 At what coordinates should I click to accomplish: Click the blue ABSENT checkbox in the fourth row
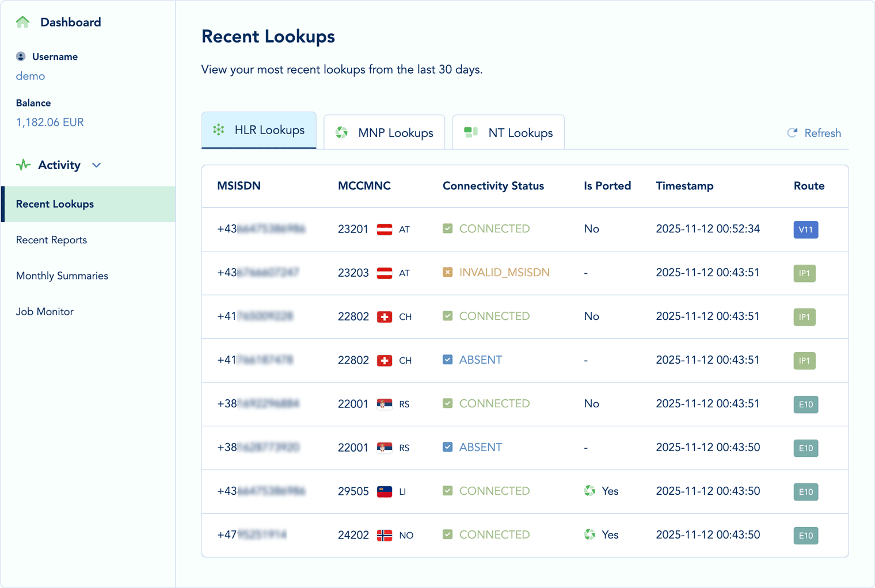(x=447, y=360)
